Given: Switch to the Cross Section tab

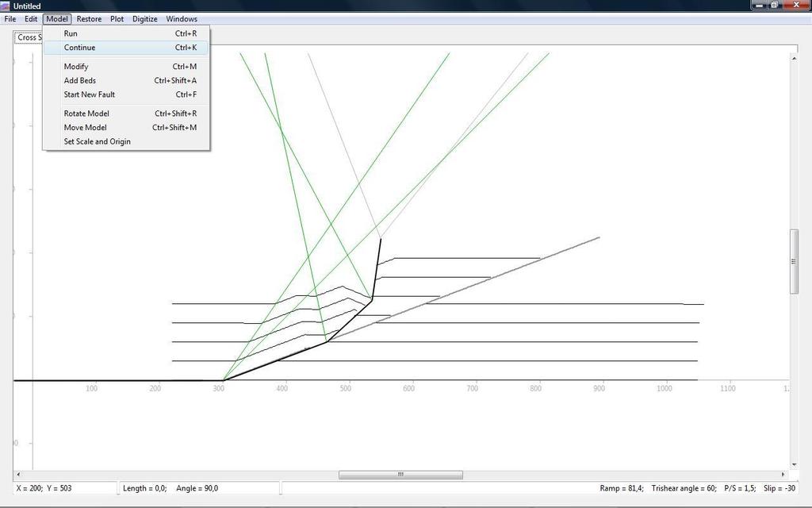Looking at the screenshot, I should pyautogui.click(x=29, y=37).
